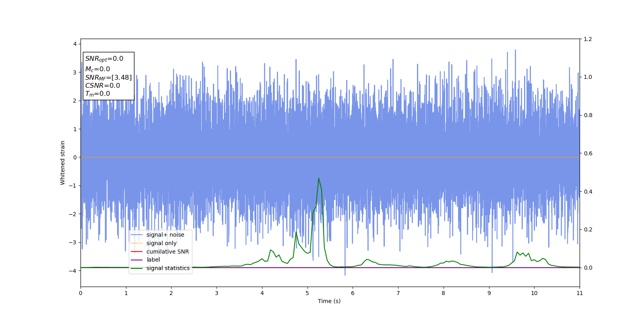The image size is (644, 322).
Task: Click the Whitened strain tick label 4
Action: [75, 44]
